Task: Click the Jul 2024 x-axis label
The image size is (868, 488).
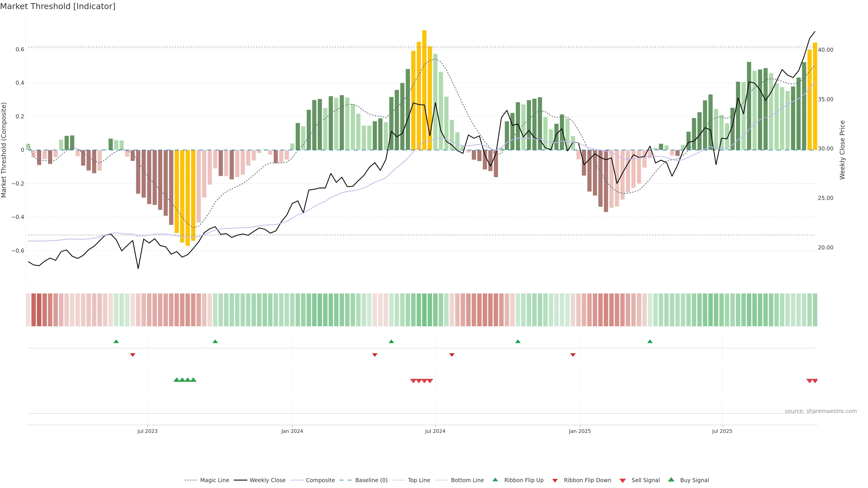Action: coord(435,431)
